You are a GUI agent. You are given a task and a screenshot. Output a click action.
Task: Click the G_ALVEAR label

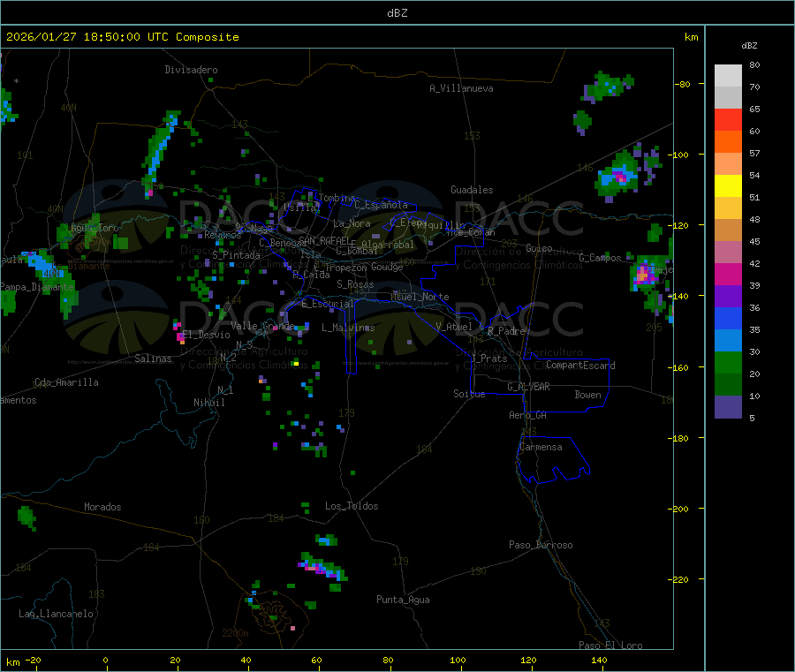tap(528, 387)
